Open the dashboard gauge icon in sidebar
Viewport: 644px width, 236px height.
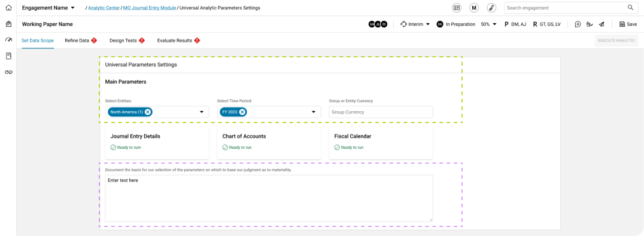[8, 40]
